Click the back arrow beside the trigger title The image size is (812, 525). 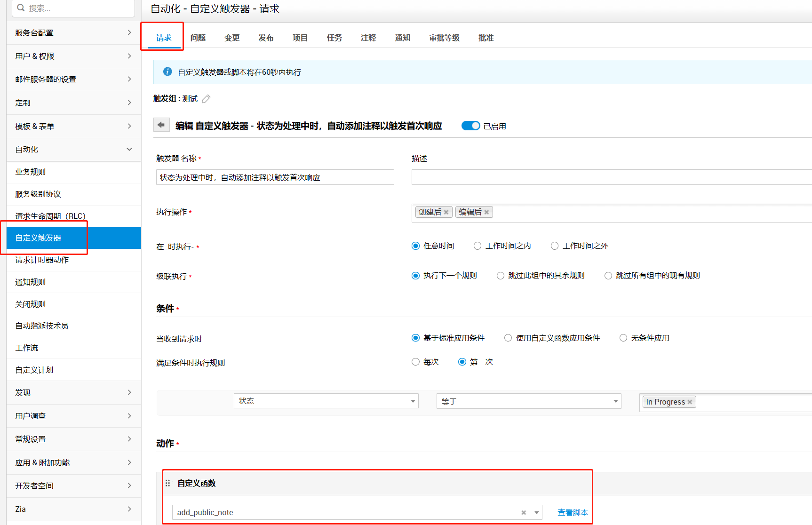pos(161,125)
